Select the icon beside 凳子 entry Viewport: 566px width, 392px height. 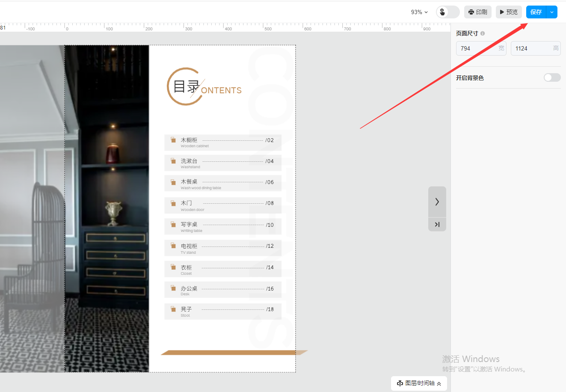(x=173, y=309)
